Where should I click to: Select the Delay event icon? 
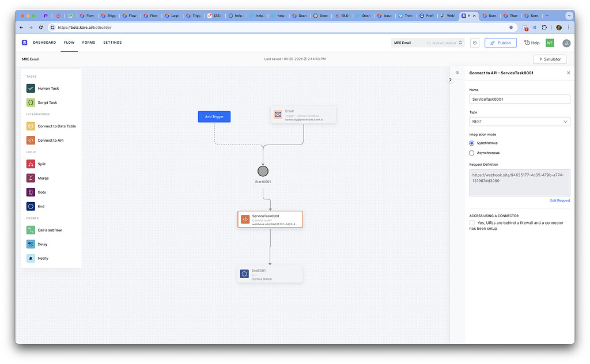(x=29, y=244)
